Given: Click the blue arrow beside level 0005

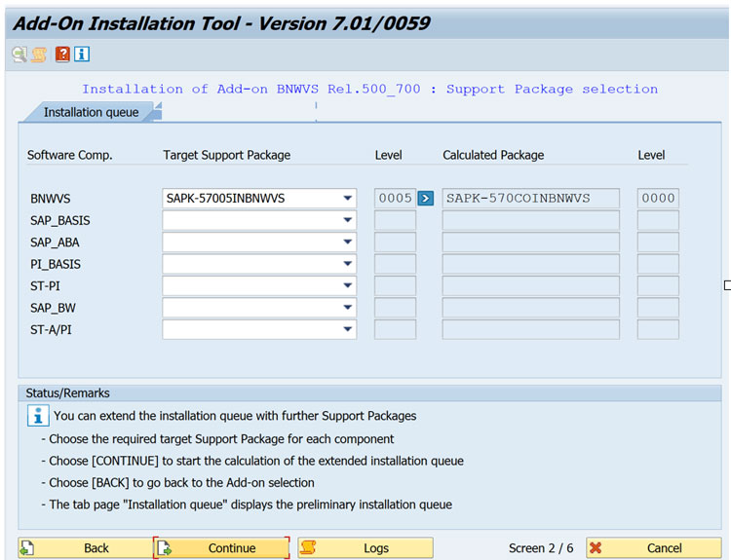Looking at the screenshot, I should (425, 199).
